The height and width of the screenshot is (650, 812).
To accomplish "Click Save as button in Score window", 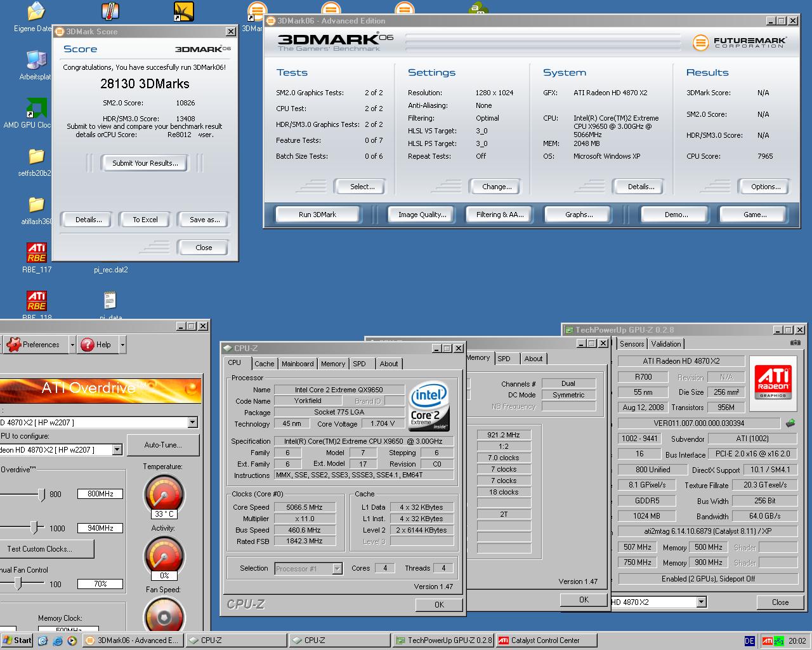I will click(x=204, y=220).
